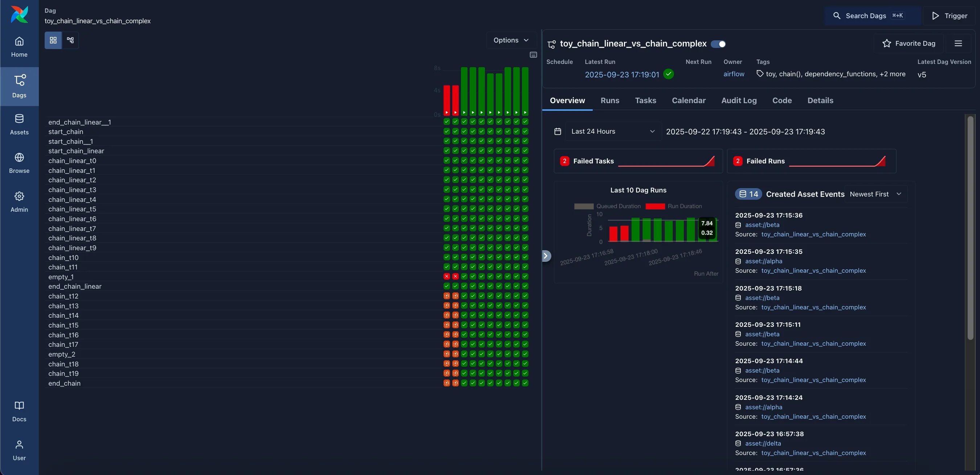Viewport: 980px width, 475px height.
Task: Click Search Dags field
Action: (872, 16)
